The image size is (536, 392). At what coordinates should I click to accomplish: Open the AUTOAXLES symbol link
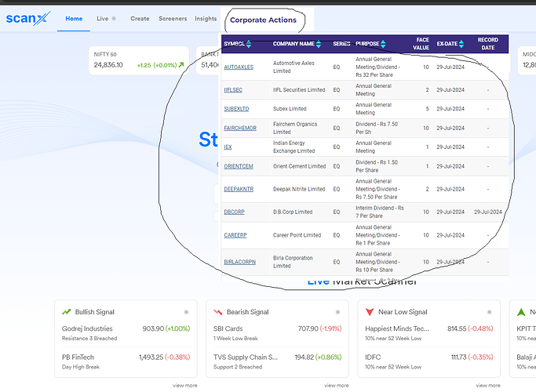pos(239,67)
